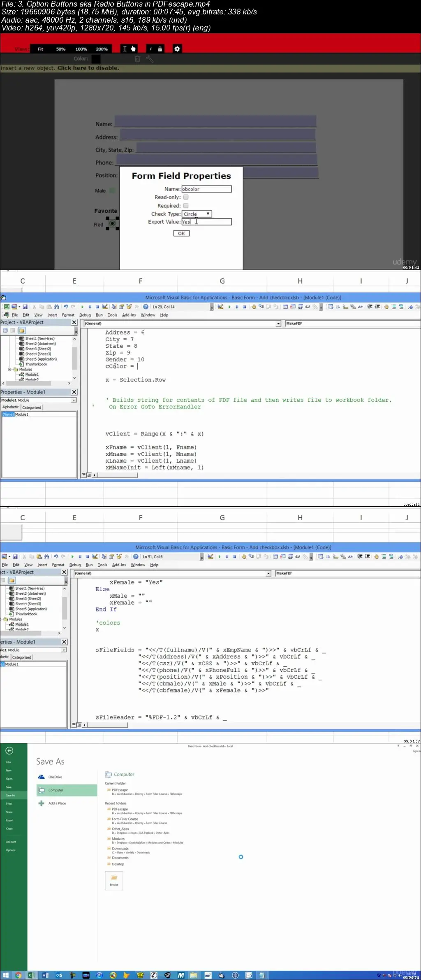Click the project tree vertical scrollbar in Ln 29 window

click(74, 358)
